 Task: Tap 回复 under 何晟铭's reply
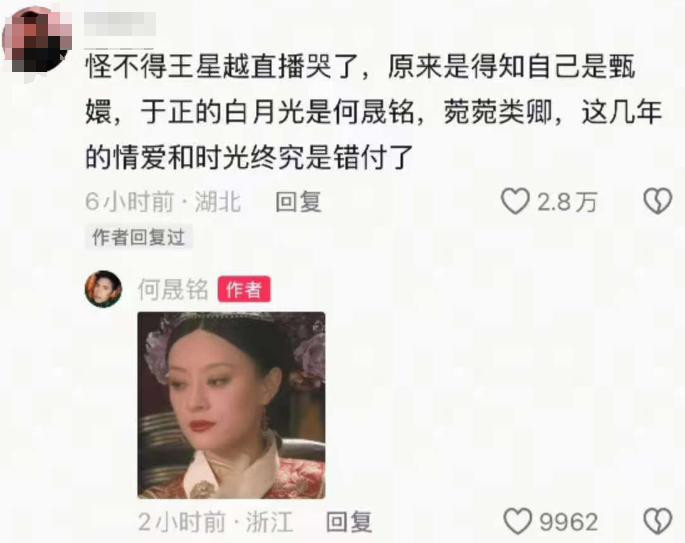click(x=349, y=522)
